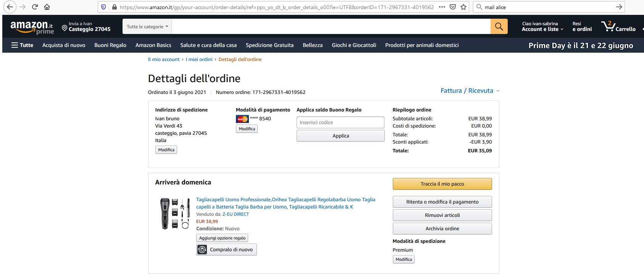Click the total EUR 35,09 amount

click(x=480, y=151)
